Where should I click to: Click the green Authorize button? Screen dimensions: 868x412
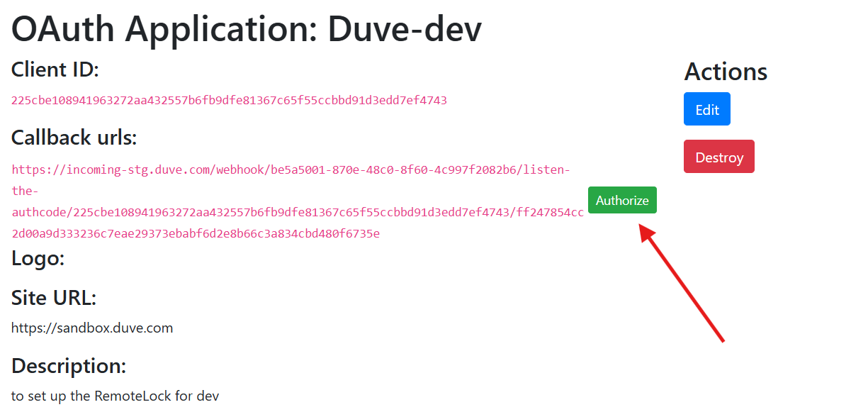(x=622, y=200)
